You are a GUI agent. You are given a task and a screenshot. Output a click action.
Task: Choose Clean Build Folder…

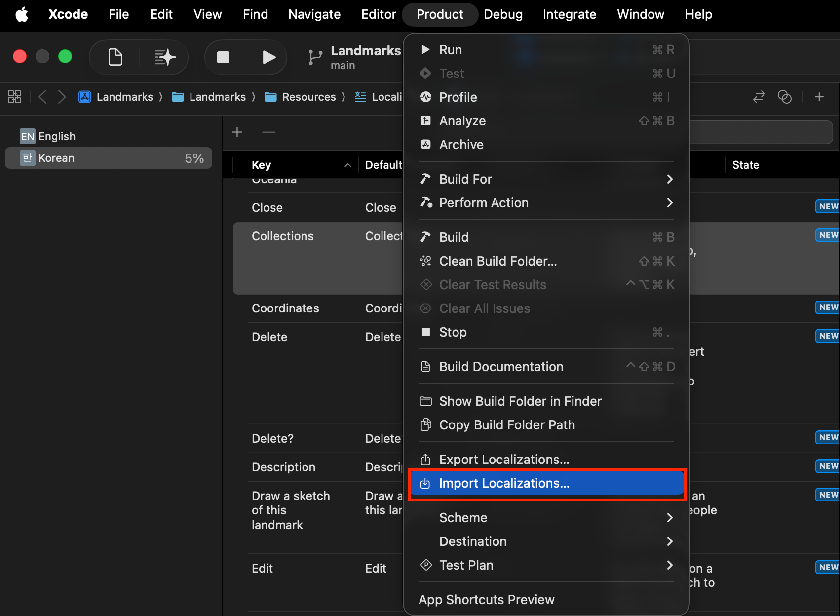(x=546, y=261)
